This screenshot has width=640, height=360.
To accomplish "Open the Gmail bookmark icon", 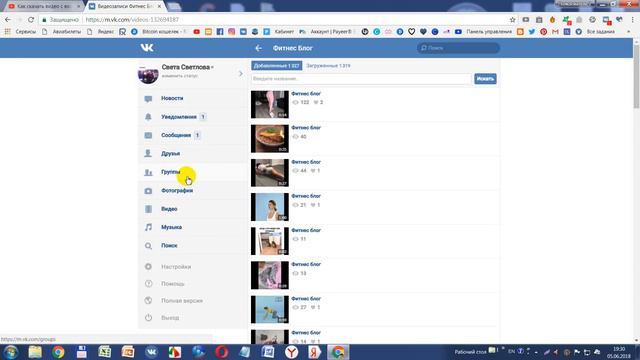I will (555, 31).
